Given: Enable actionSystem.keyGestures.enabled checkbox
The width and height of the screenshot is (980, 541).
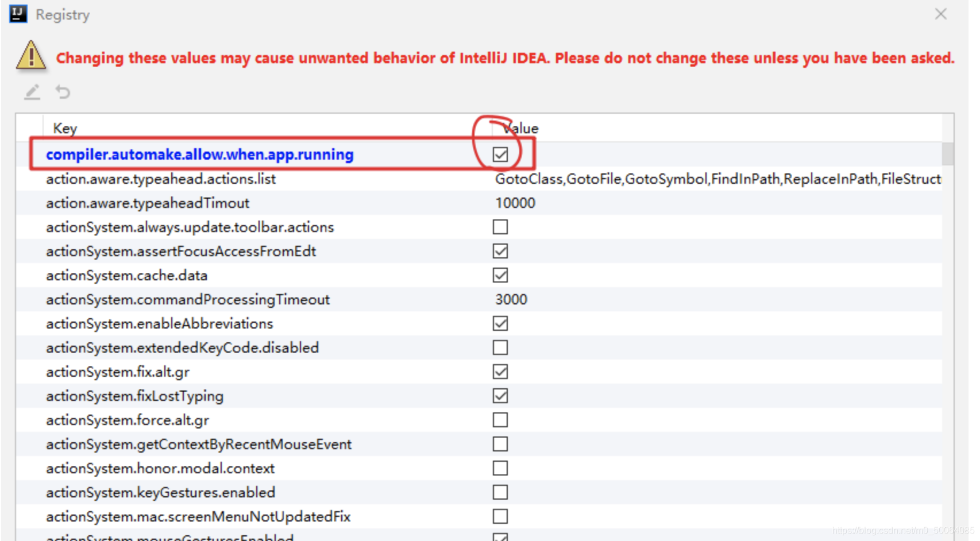Looking at the screenshot, I should click(x=500, y=492).
